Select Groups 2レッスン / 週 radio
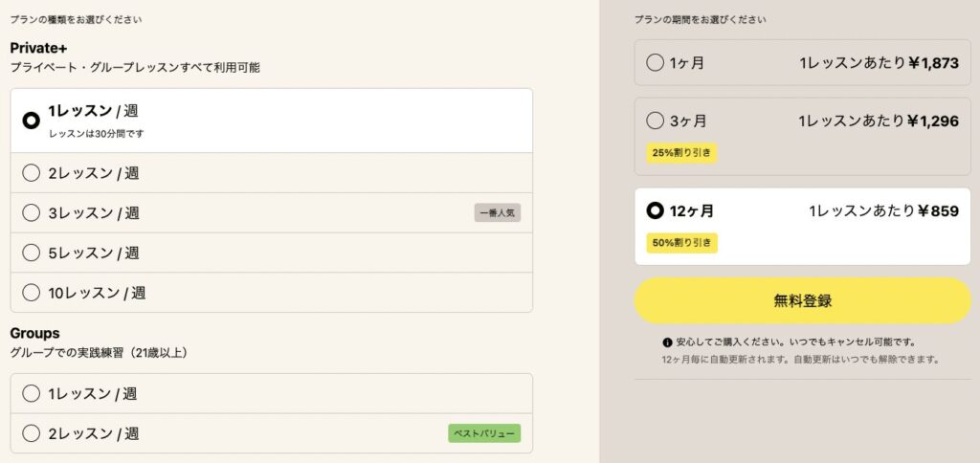Image resolution: width=980 pixels, height=463 pixels. 32,433
